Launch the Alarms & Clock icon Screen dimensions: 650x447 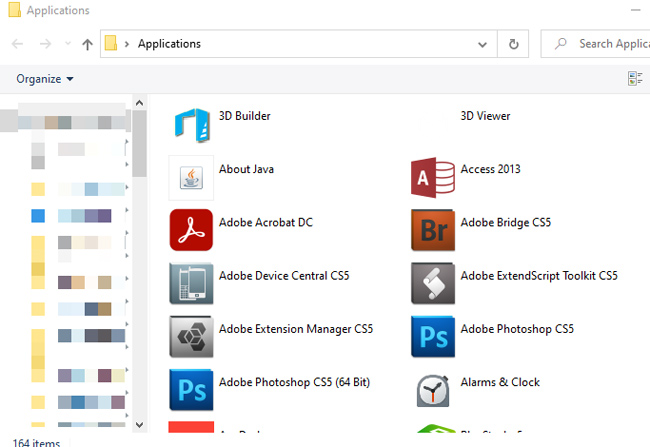point(433,390)
